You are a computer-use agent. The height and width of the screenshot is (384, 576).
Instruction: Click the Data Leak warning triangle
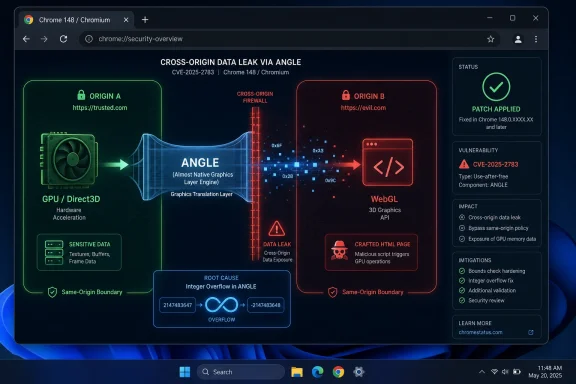coord(277,229)
